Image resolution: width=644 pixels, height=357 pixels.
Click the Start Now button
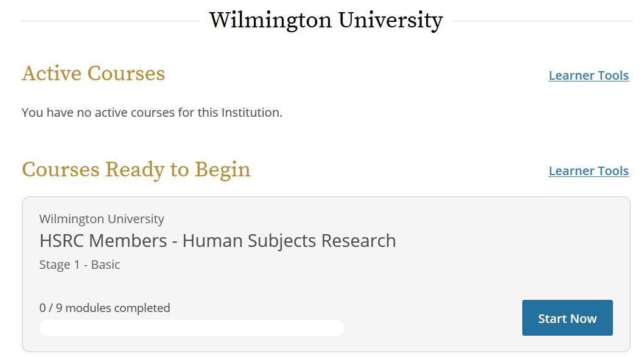567,318
